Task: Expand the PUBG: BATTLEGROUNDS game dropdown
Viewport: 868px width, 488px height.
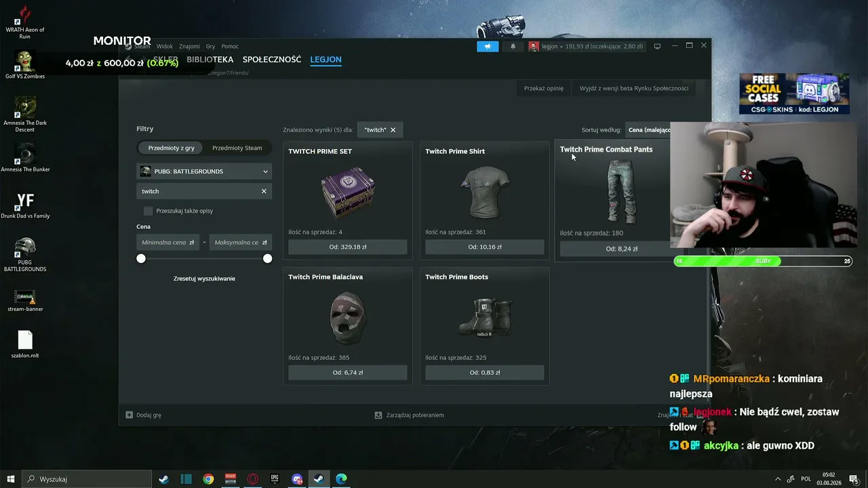Action: click(204, 171)
